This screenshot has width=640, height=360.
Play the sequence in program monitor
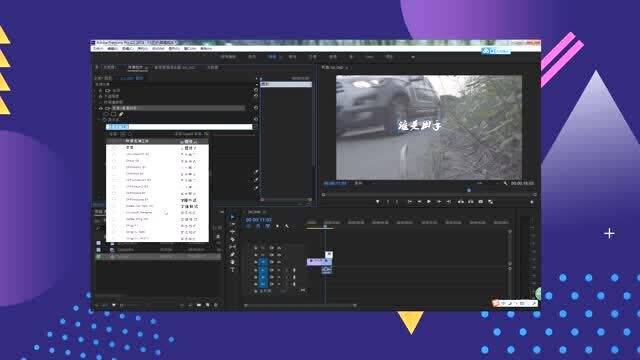(429, 202)
